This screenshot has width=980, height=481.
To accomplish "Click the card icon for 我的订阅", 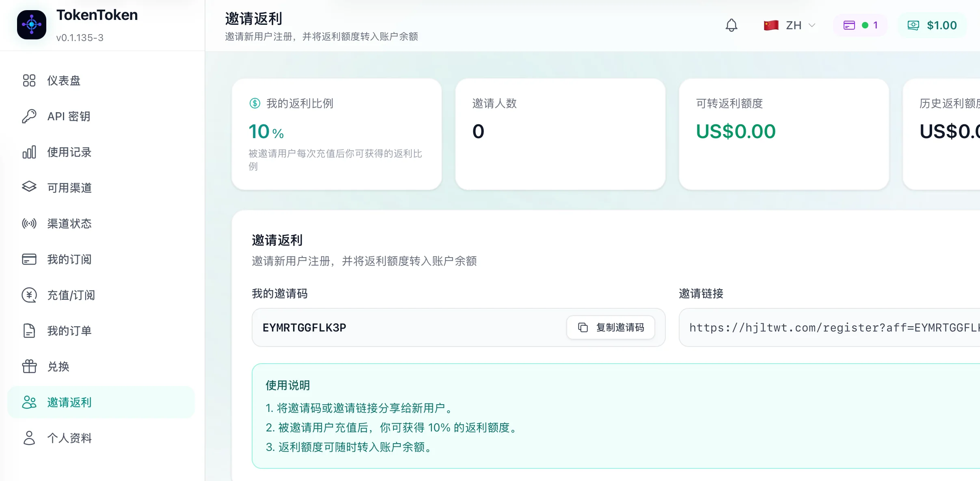I will tap(29, 259).
